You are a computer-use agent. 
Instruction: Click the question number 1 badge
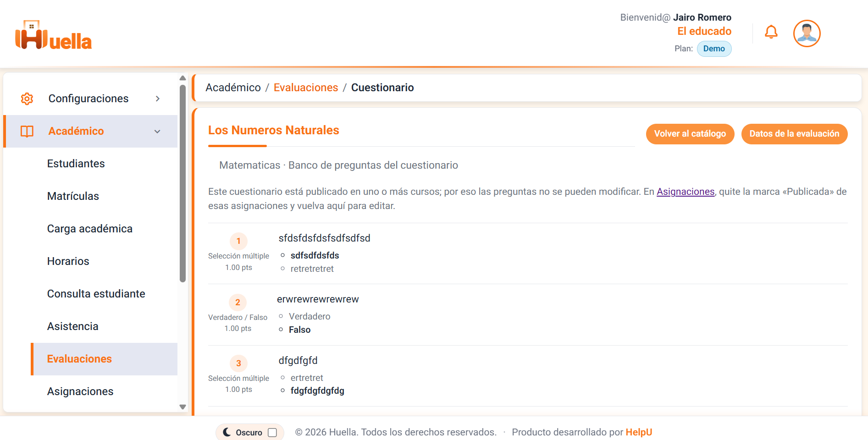[238, 241]
